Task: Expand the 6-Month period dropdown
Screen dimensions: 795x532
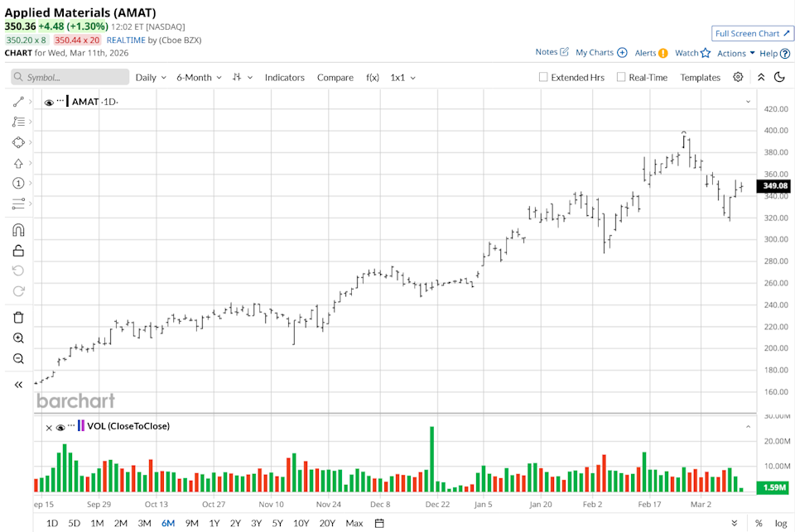Action: [198, 77]
